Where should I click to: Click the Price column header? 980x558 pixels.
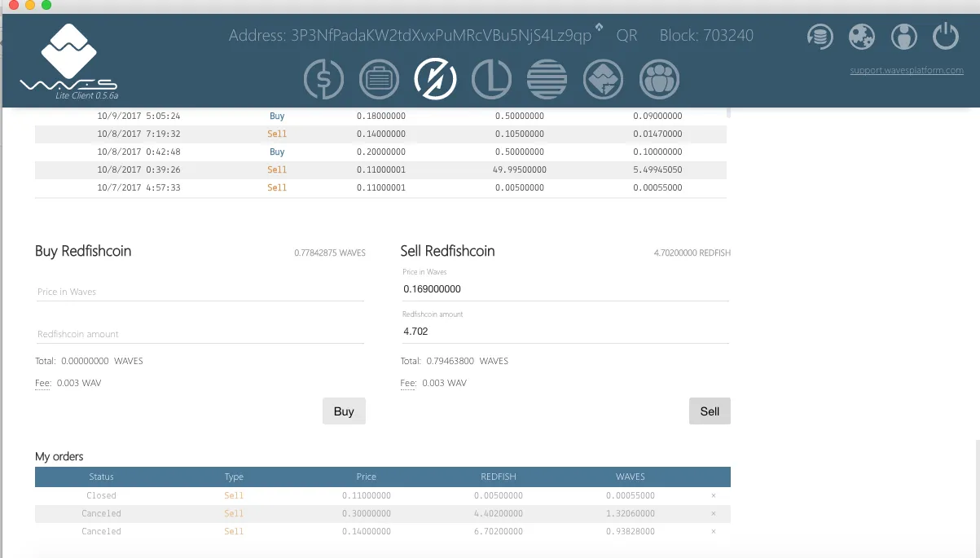367,477
